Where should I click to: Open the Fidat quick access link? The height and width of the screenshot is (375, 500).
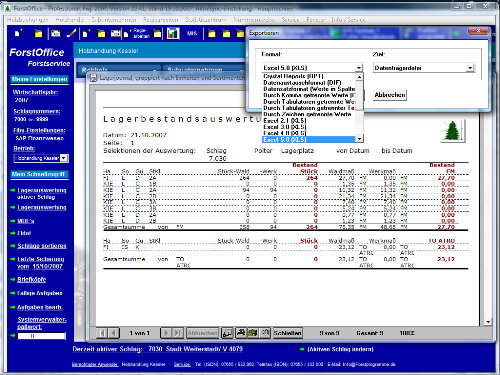click(x=24, y=233)
